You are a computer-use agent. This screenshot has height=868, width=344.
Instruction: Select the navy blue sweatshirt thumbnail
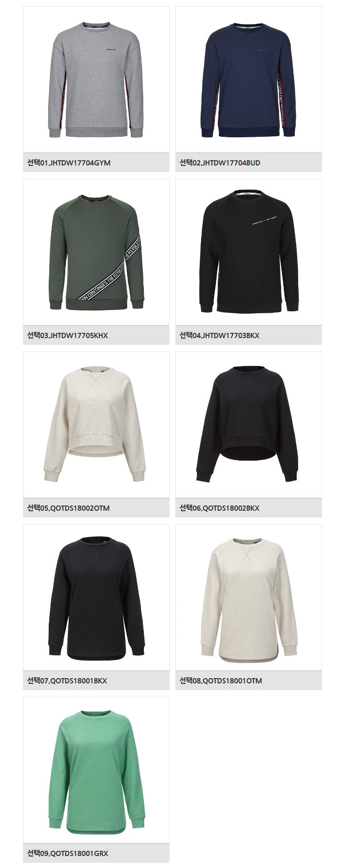click(248, 79)
